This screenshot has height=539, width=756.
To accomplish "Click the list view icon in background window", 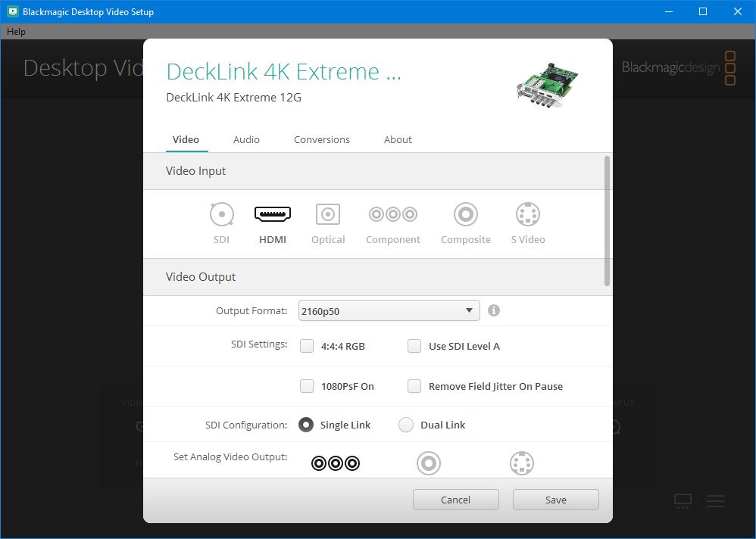I will [x=716, y=501].
